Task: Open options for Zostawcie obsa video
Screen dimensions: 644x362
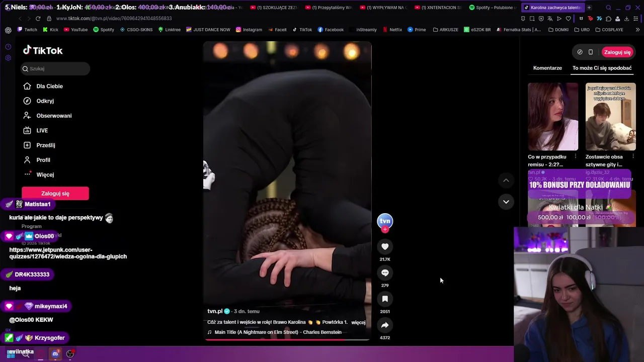Action: click(x=633, y=156)
